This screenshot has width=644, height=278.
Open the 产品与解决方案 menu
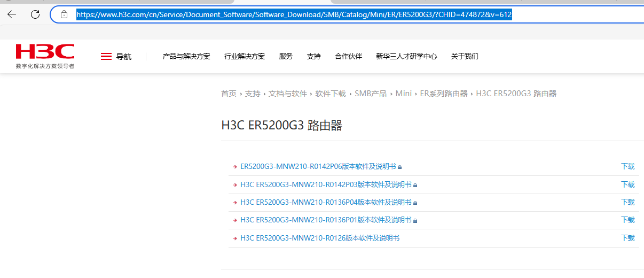pos(186,56)
